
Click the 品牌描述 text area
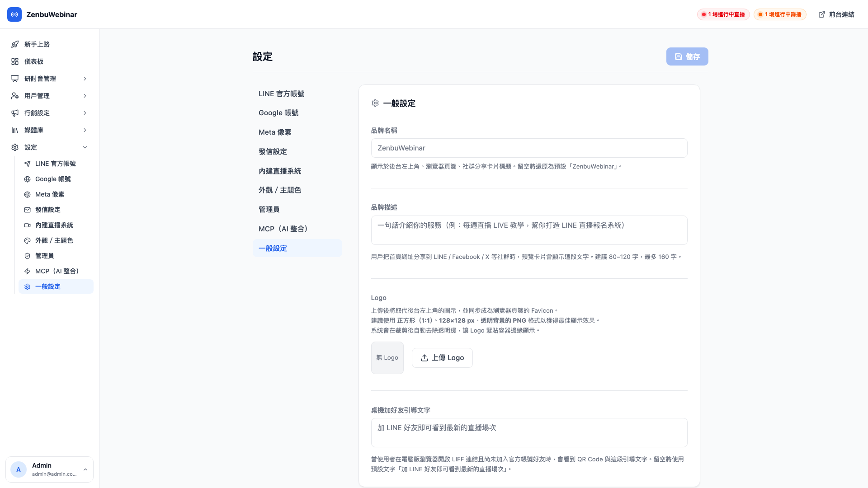[x=529, y=230]
